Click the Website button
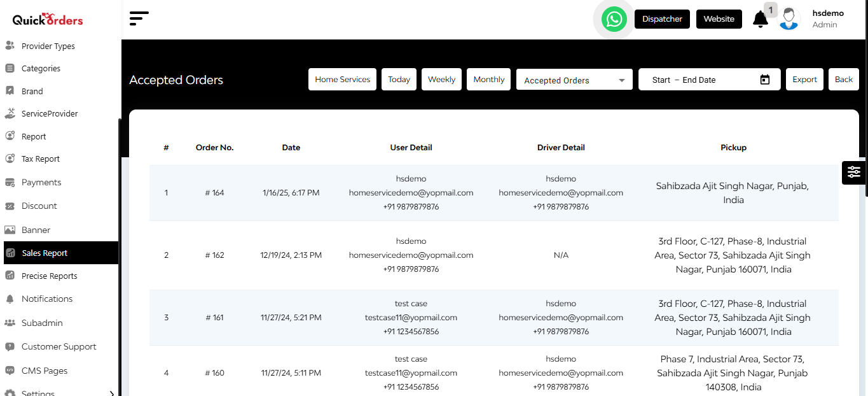This screenshot has width=868, height=396. pos(719,19)
